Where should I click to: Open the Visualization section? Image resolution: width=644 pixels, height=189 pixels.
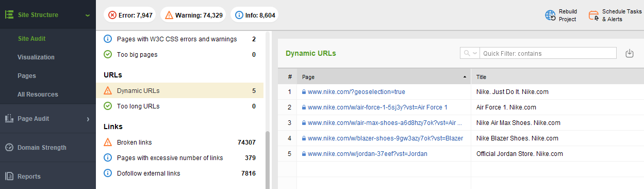[x=36, y=57]
